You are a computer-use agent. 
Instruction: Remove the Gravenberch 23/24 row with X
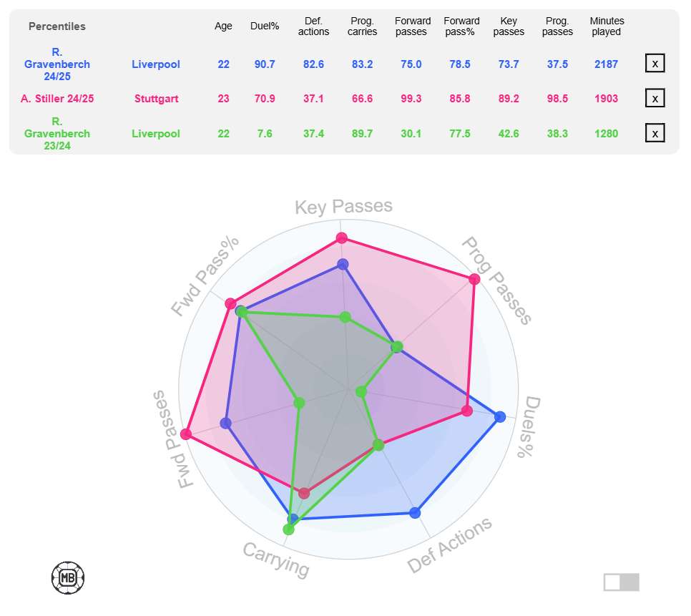pos(655,133)
